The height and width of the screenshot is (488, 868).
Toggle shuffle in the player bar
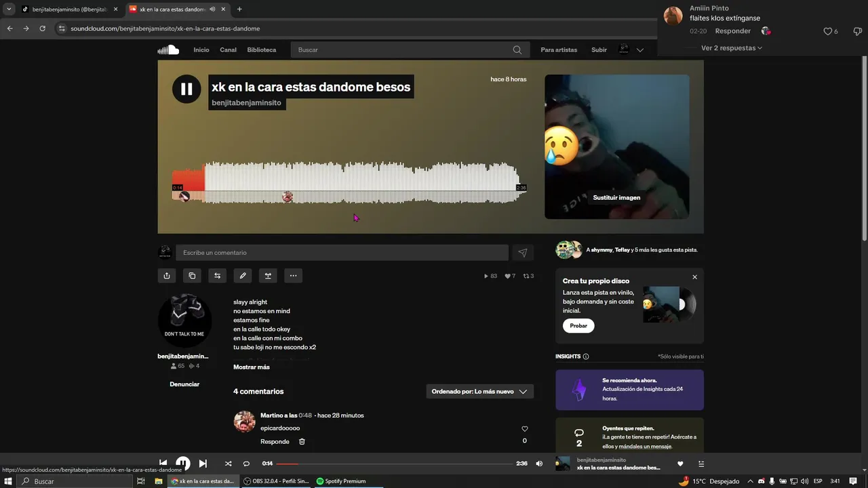228,464
